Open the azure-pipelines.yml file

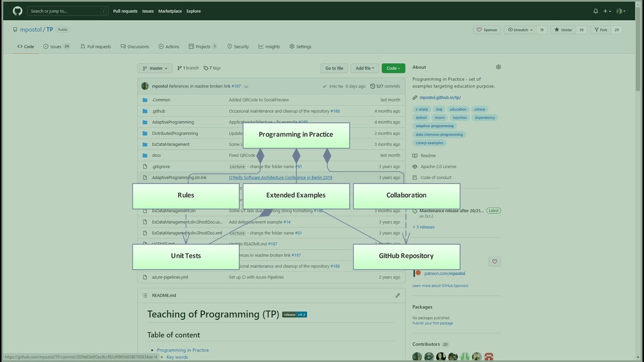[170, 277]
